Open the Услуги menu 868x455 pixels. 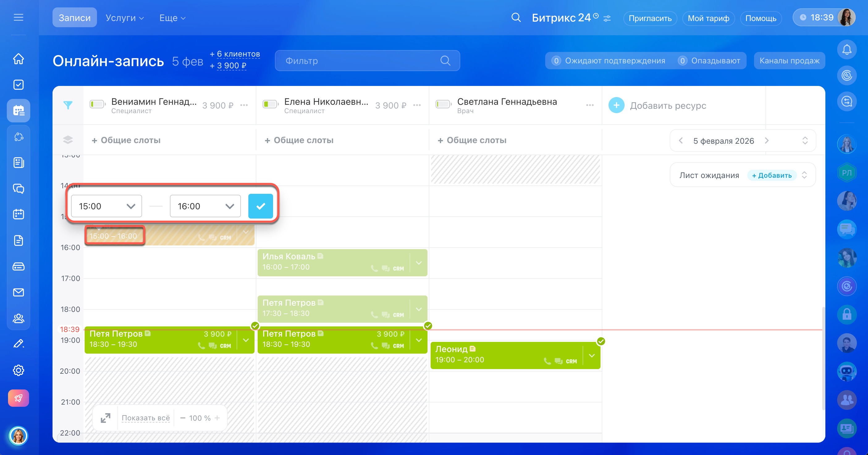(x=125, y=18)
